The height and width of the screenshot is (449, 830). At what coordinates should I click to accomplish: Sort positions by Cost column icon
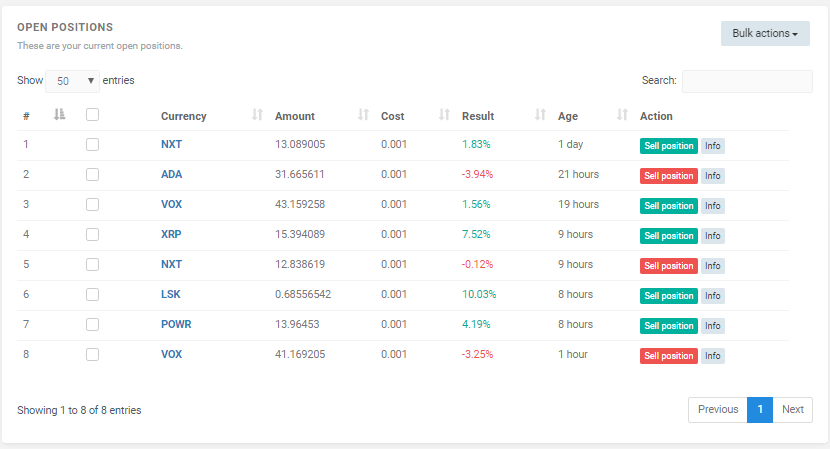(444, 116)
